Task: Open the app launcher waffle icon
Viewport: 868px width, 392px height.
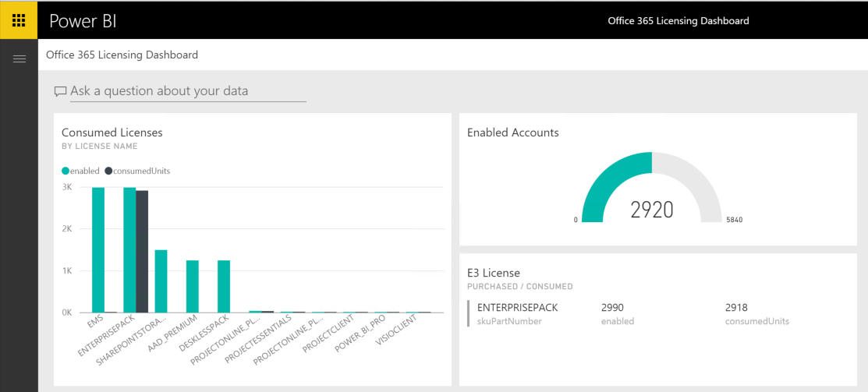Action: click(19, 20)
